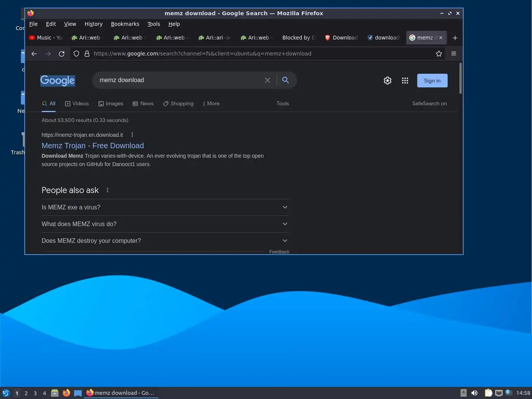Open the removable media eject tray icon
Screen dimensions: 532x399
click(464, 393)
